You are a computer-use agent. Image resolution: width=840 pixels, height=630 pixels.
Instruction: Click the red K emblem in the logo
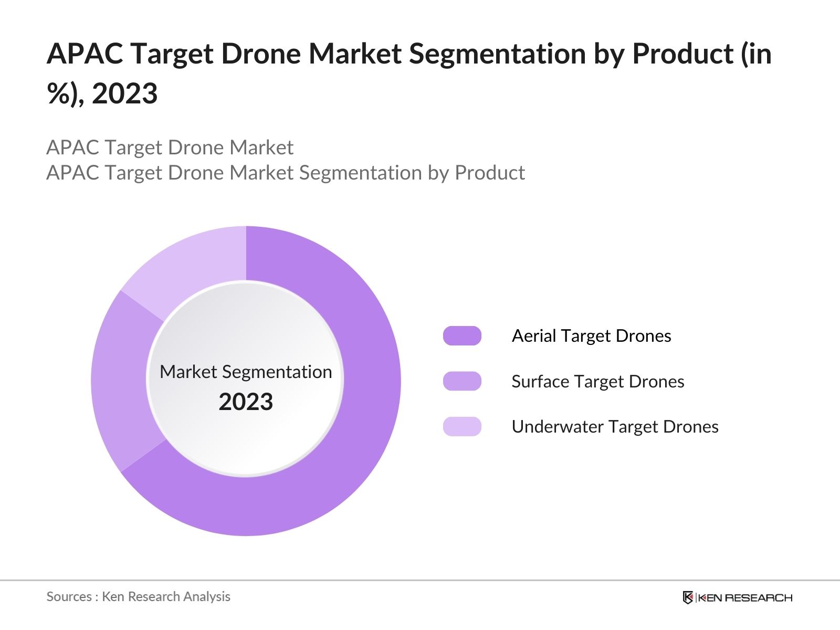tap(688, 597)
